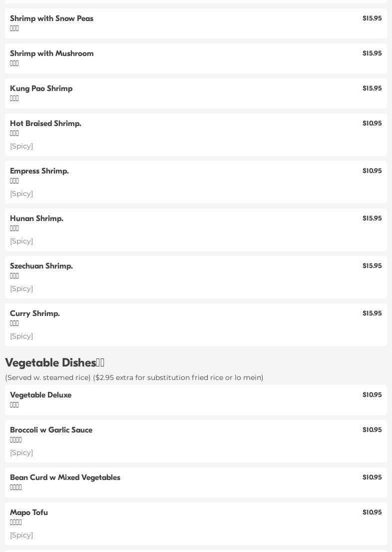
Task: Click the Spicy label under Mapo Tofu
Action: tap(21, 535)
